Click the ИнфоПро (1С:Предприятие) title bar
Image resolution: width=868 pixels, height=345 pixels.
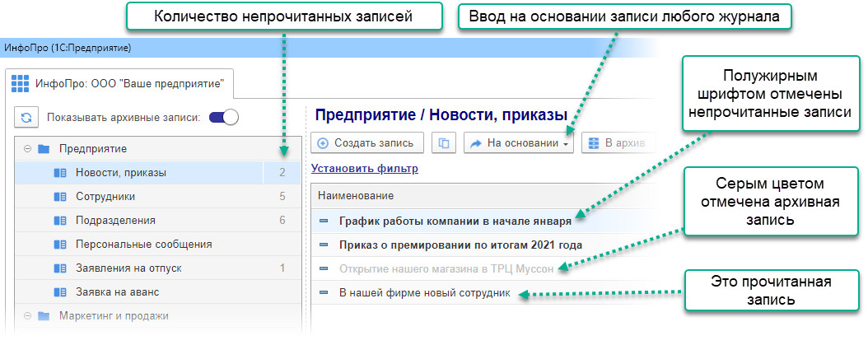329,49
